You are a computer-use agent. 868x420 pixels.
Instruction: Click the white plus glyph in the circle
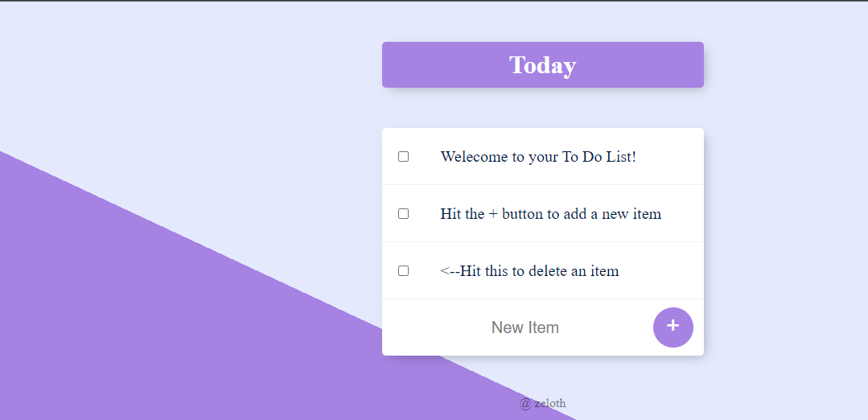(673, 325)
